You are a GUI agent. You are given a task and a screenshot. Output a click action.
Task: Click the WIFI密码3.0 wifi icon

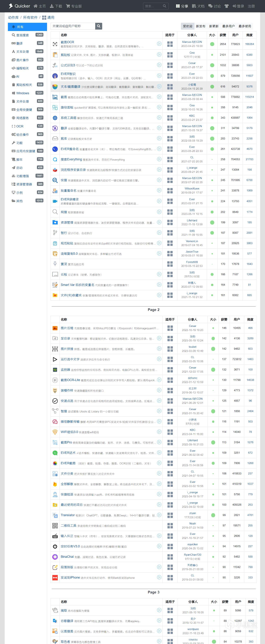(55, 432)
